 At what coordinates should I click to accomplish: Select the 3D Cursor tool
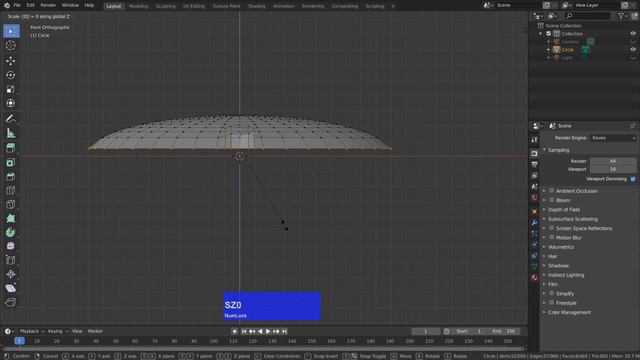click(x=11, y=45)
